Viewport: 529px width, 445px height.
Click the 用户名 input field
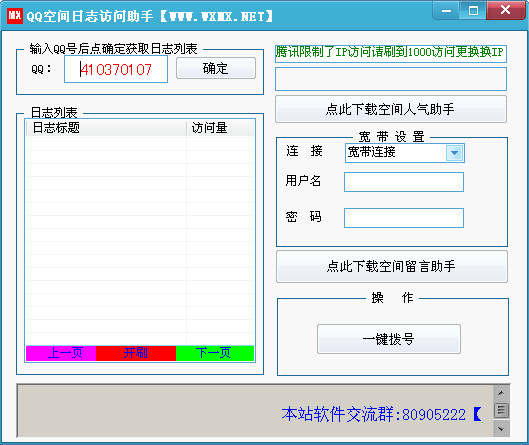point(404,182)
